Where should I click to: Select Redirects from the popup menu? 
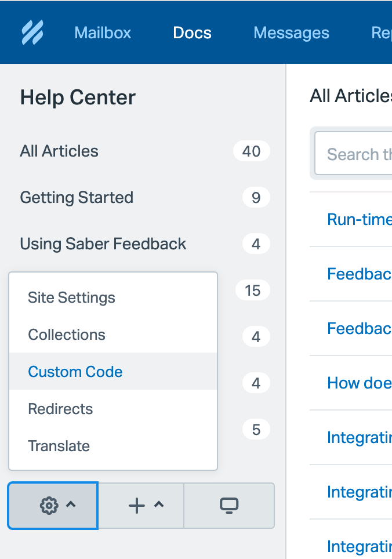coord(60,409)
